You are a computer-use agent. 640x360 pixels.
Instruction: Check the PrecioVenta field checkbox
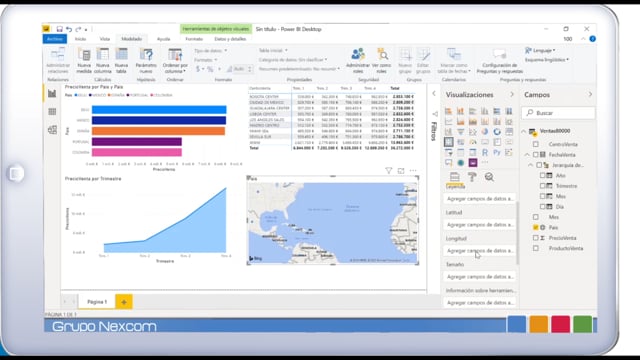[536, 238]
